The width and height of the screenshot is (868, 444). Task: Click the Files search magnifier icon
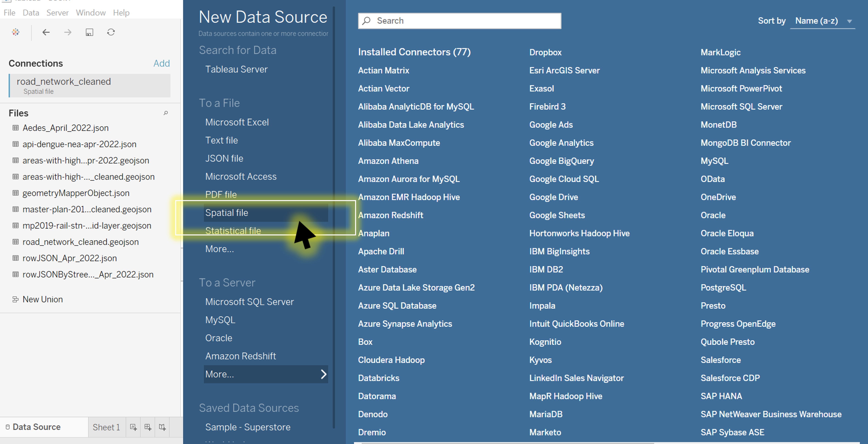166,113
